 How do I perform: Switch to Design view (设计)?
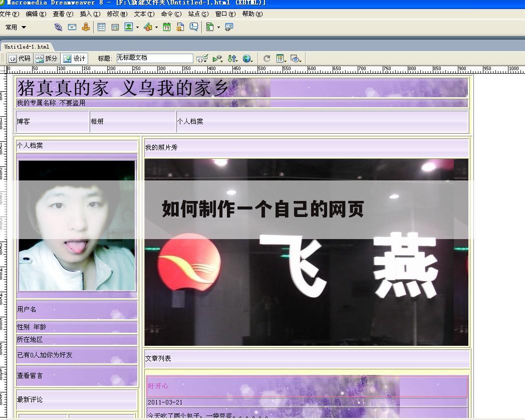tap(74, 59)
